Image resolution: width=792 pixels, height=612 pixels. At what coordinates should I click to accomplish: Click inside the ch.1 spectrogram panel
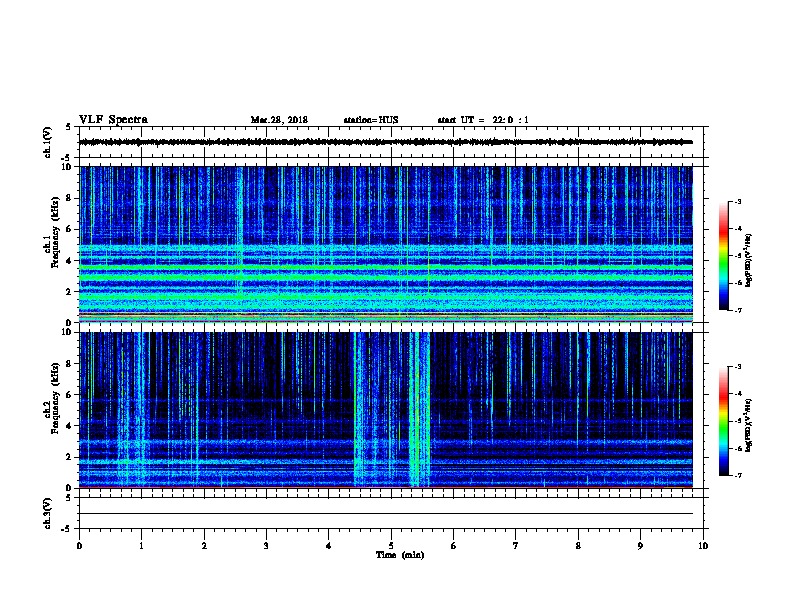tap(386, 244)
